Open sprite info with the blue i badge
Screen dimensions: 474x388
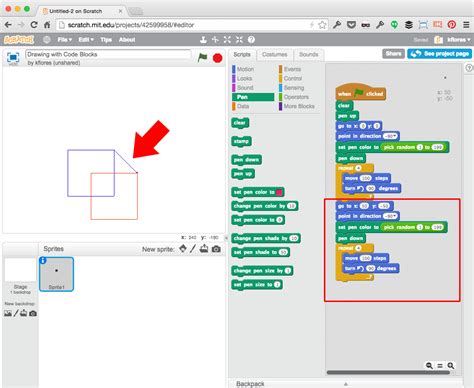click(x=43, y=261)
